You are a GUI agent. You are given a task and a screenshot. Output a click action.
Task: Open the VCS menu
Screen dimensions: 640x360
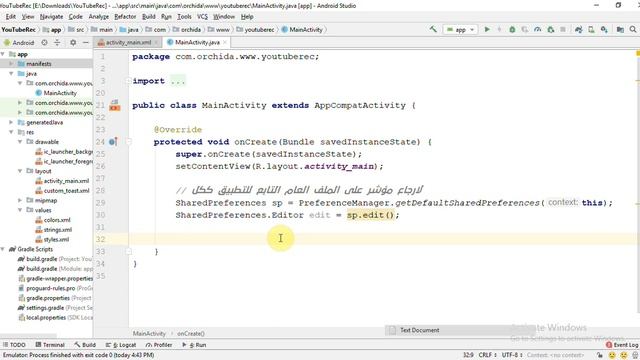point(202,17)
